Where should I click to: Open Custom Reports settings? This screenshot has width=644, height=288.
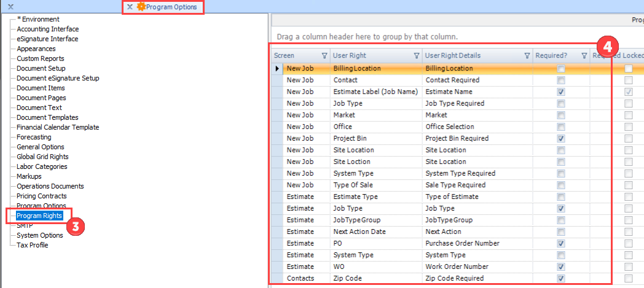point(41,59)
